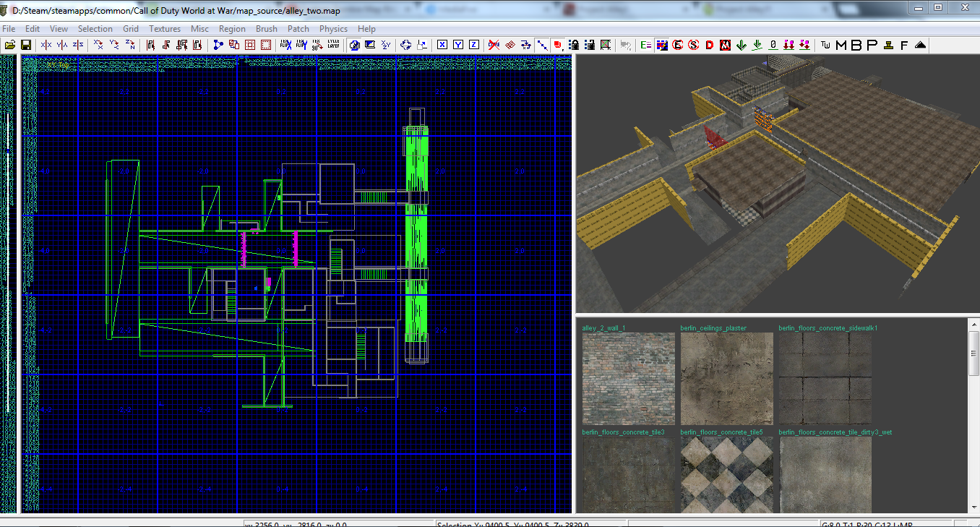The height and width of the screenshot is (527, 980).
Task: Open the Grid menu
Action: (131, 29)
